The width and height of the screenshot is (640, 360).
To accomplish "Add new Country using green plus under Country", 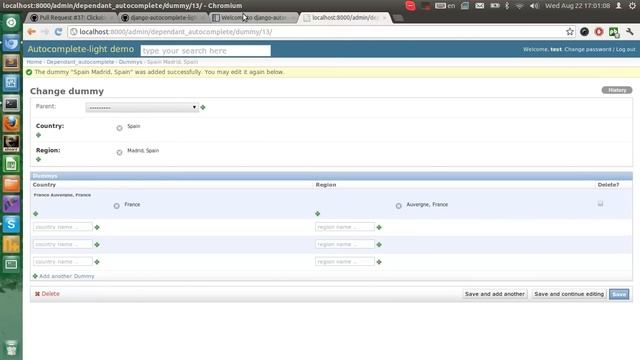I will (38, 135).
